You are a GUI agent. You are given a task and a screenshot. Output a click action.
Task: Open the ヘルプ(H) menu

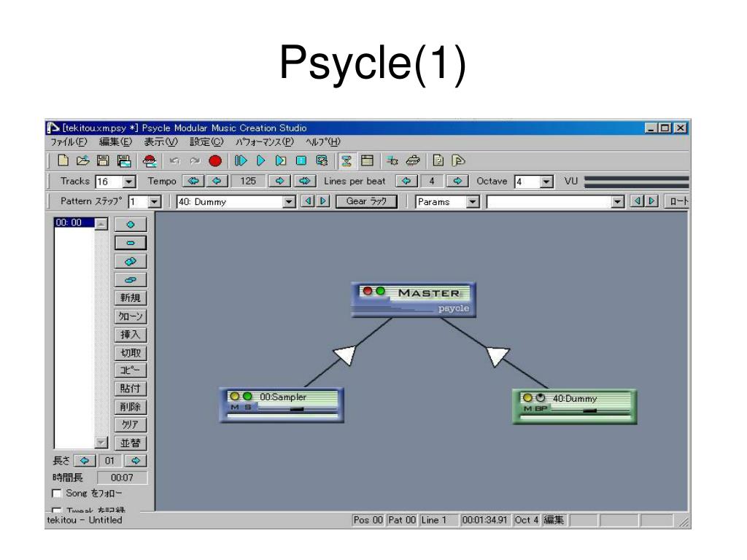click(323, 142)
